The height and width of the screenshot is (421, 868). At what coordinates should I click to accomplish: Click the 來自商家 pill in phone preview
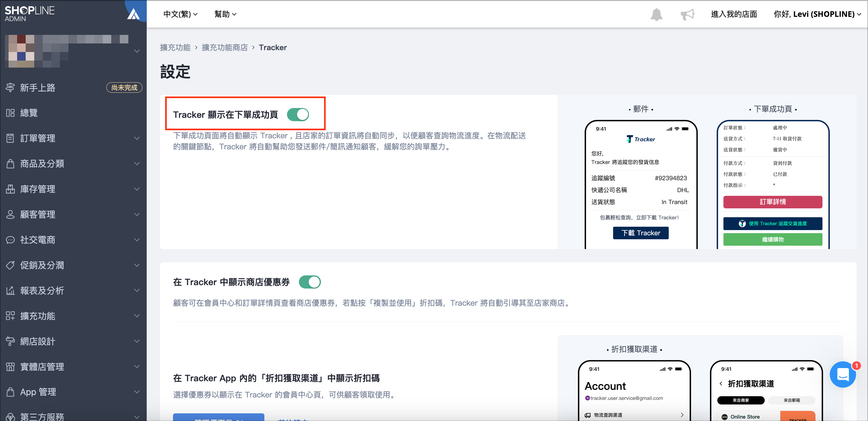[741, 401]
